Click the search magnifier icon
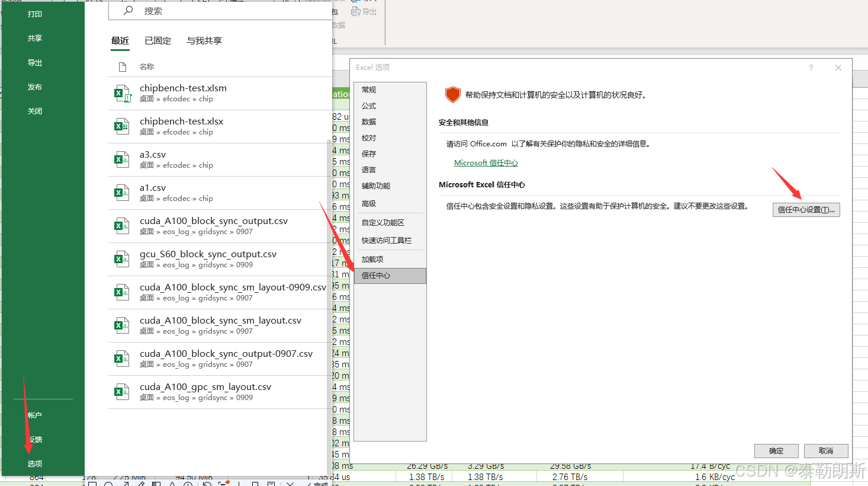 pos(128,11)
